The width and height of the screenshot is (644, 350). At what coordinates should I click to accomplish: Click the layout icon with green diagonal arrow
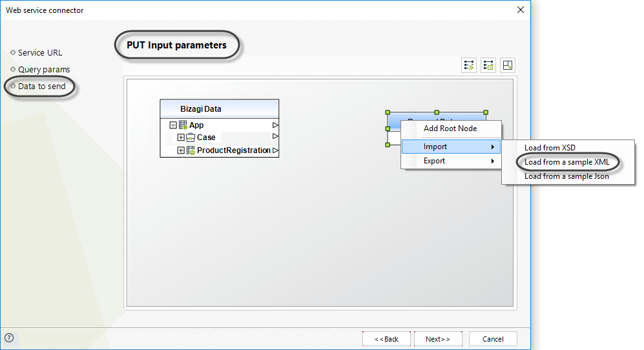(508, 65)
